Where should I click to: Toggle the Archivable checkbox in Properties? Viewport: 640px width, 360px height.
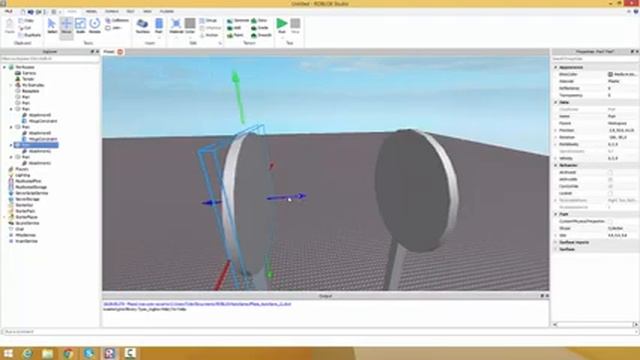click(x=610, y=179)
